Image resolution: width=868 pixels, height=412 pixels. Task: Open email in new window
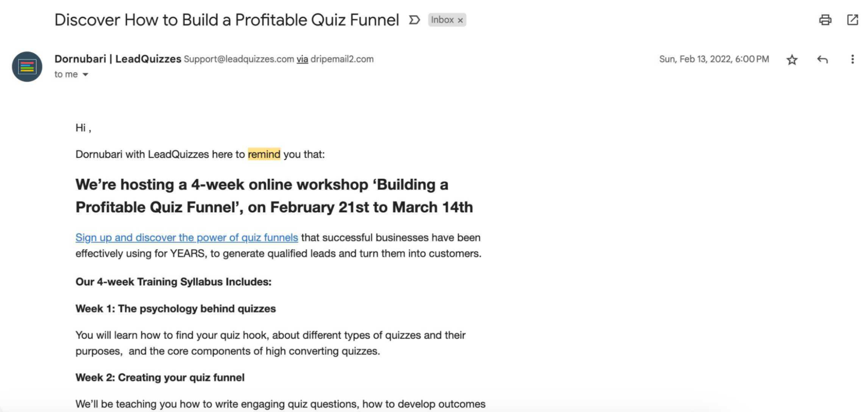coord(852,20)
